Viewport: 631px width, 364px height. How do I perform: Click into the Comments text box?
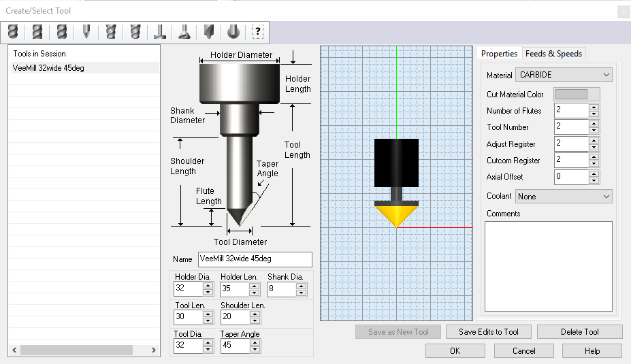point(549,266)
